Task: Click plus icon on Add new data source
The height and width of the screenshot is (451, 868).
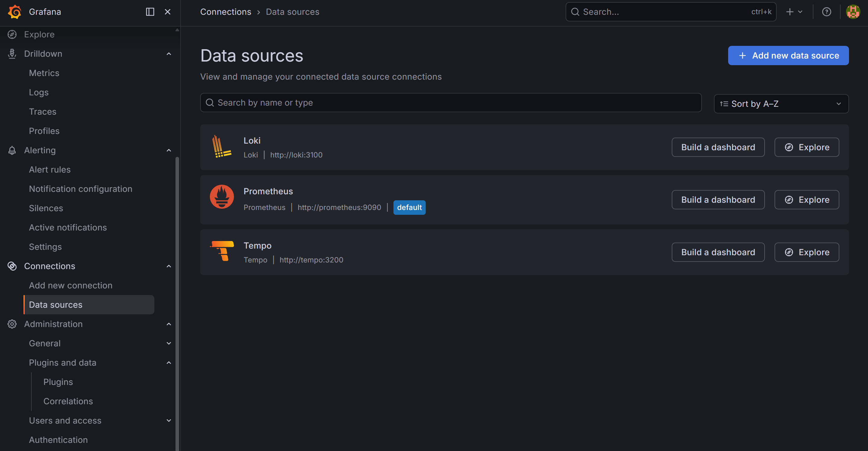Action: coord(742,56)
